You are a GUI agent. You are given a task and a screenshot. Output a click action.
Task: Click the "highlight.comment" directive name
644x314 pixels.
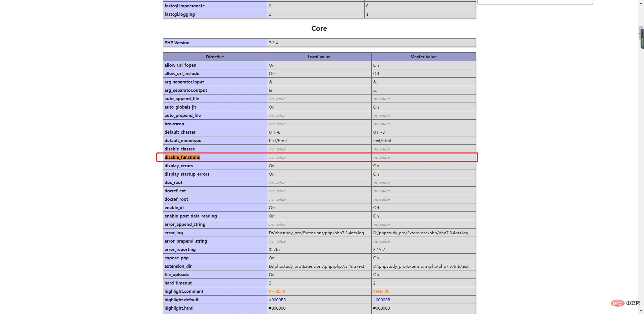pyautogui.click(x=184, y=292)
